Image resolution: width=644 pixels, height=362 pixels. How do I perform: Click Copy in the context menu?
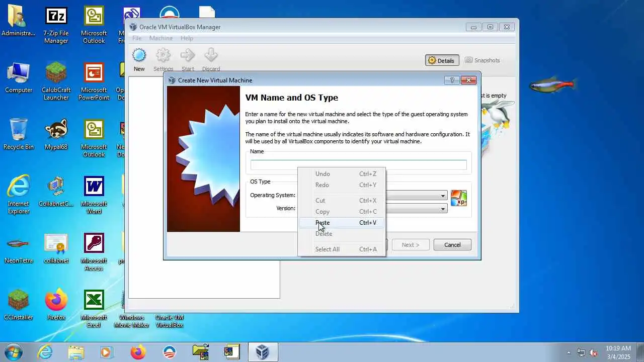342,212
